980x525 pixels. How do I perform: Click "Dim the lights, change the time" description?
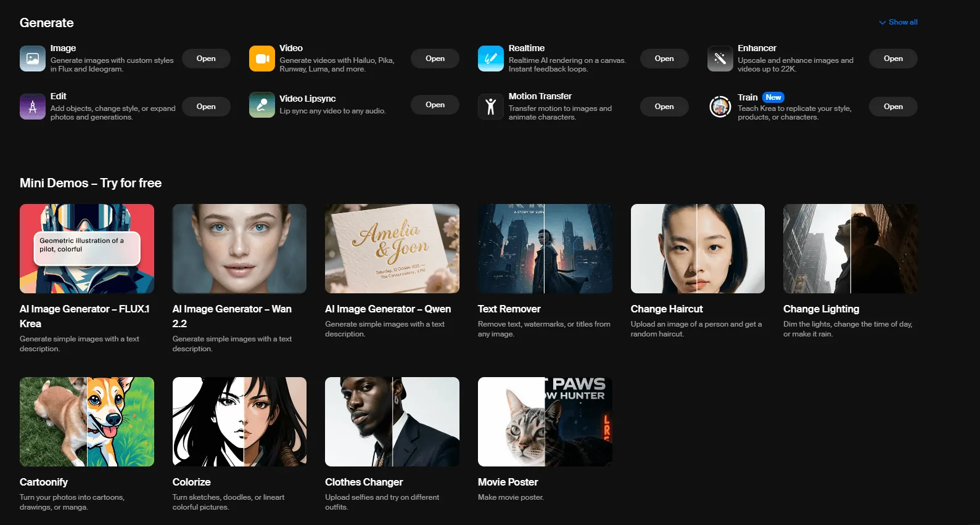[848, 329]
